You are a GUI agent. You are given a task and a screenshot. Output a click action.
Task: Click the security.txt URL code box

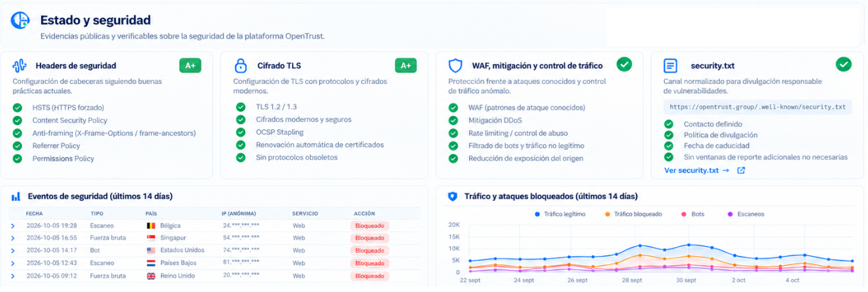(758, 107)
